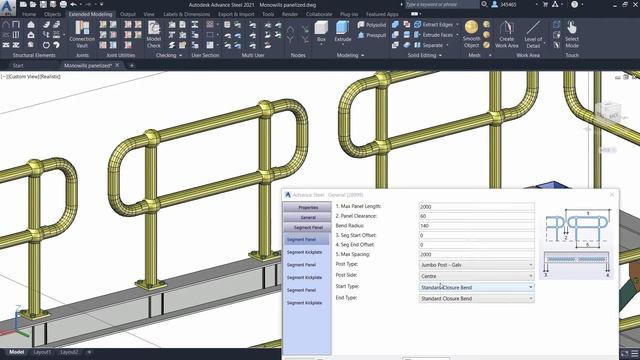
Task: Open the shopping cart icon
Action: pyautogui.click(x=545, y=4)
